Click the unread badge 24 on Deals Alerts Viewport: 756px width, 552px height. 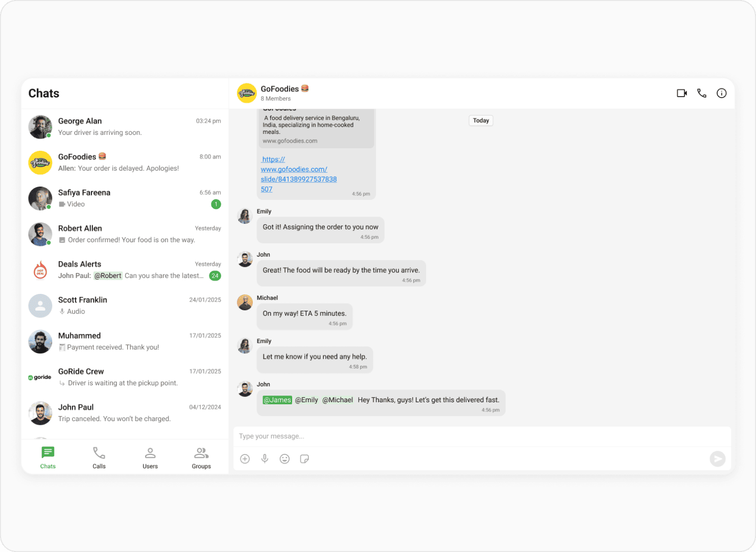pyautogui.click(x=215, y=275)
